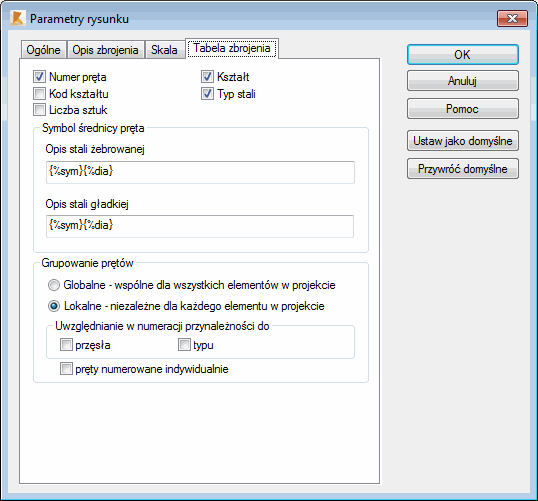Select the Tabela zbrojenia tab
Screen dimensions: 538x501
[232, 48]
